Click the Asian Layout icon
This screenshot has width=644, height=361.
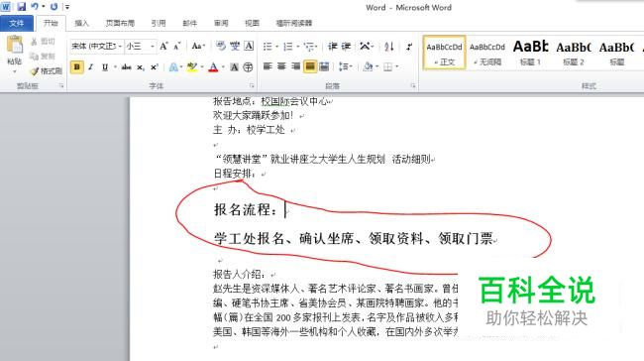point(365,46)
